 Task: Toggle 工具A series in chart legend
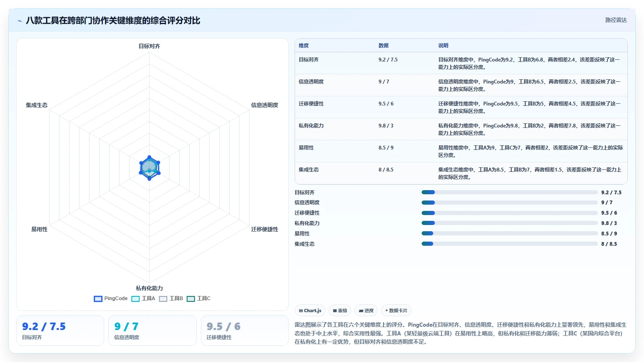pyautogui.click(x=143, y=298)
